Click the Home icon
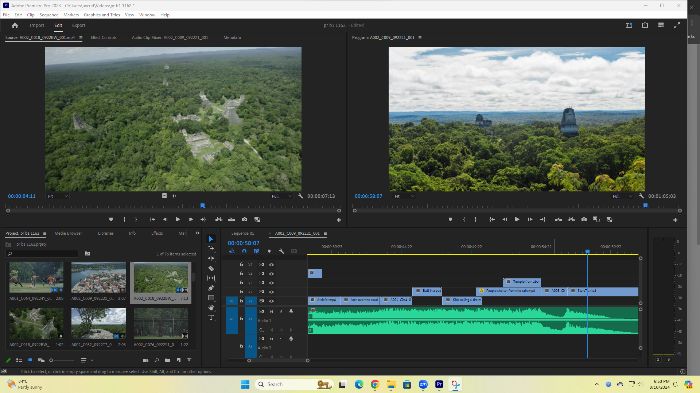 point(15,25)
